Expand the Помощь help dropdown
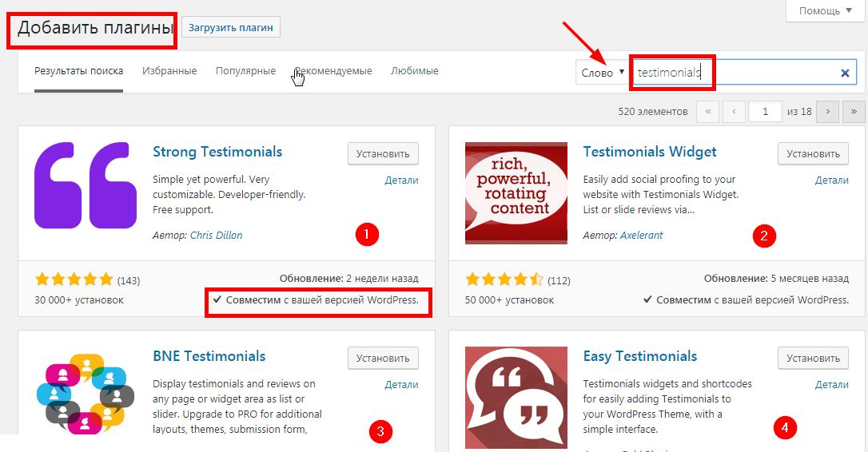The width and height of the screenshot is (868, 452). coord(826,10)
